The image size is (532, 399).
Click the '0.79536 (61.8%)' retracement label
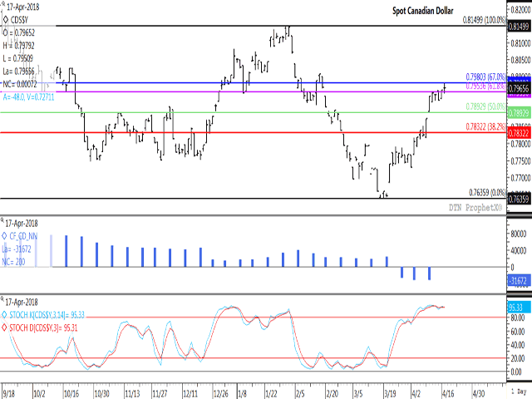click(485, 86)
